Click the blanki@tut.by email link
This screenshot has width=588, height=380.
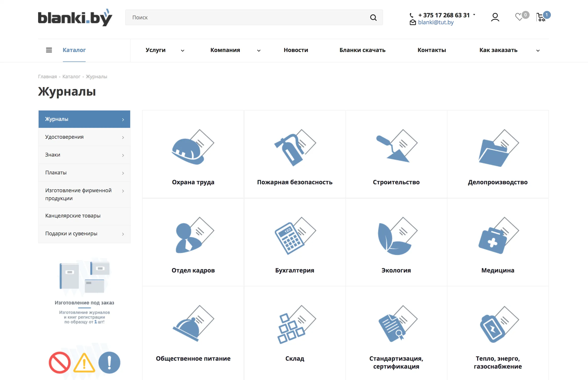pyautogui.click(x=436, y=22)
